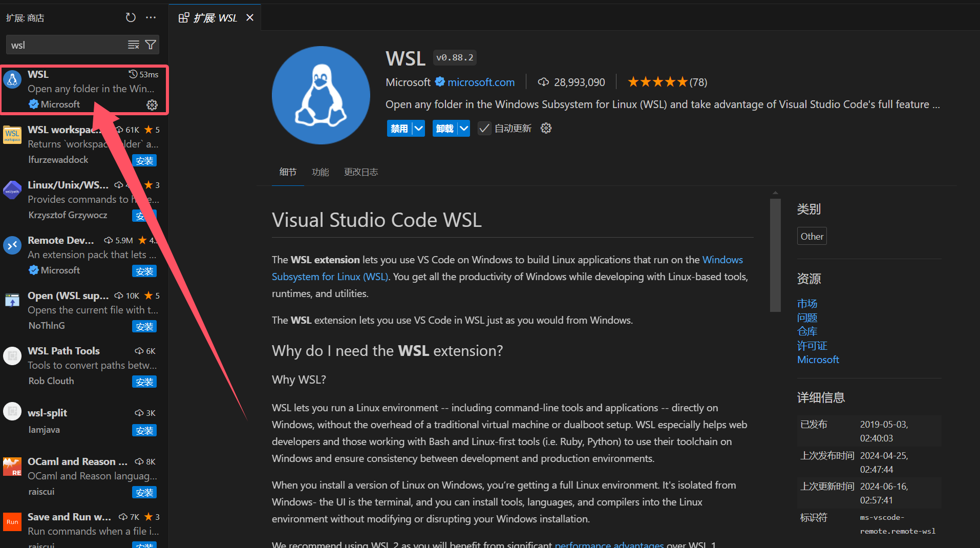This screenshot has height=548, width=980.
Task: Open the 仓库 resource link
Action: [x=807, y=331]
